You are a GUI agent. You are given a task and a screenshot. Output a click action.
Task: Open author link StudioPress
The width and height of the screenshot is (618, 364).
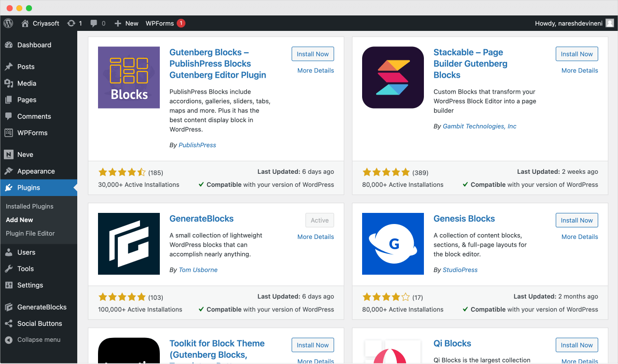(x=460, y=270)
